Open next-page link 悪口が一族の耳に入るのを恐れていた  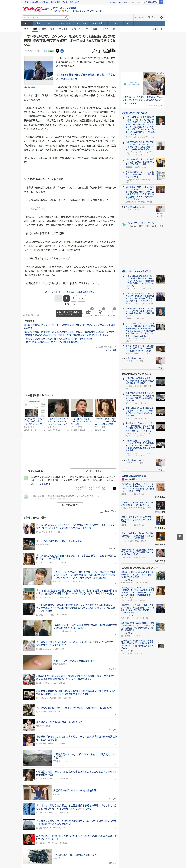[x=70, y=292]
